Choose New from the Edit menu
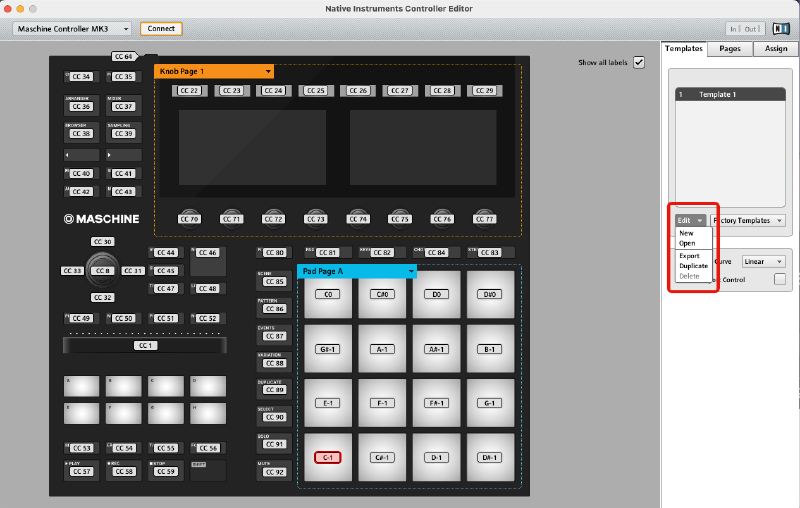 tap(686, 233)
